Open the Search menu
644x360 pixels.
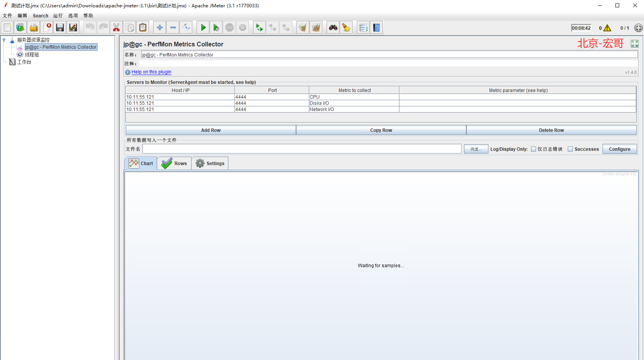coord(41,16)
